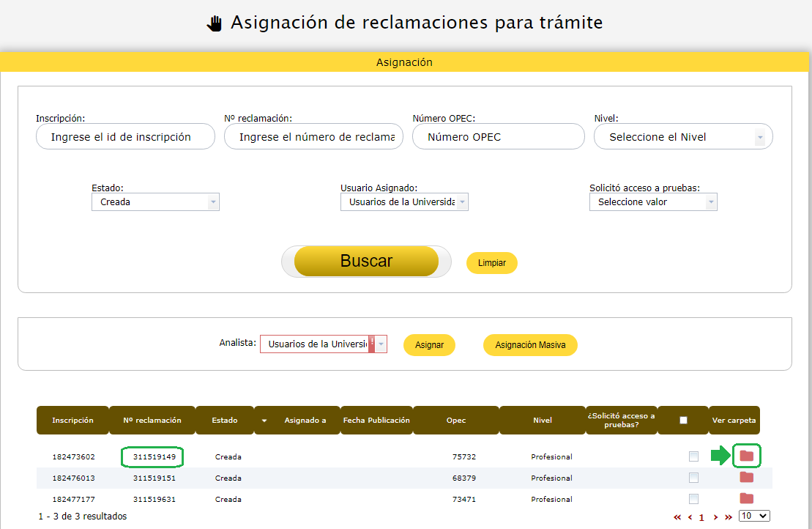Go to last page of results

click(x=728, y=517)
